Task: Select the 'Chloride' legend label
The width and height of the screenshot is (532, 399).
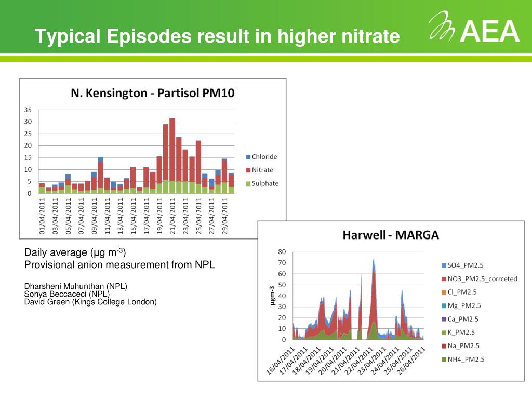Action: [264, 157]
